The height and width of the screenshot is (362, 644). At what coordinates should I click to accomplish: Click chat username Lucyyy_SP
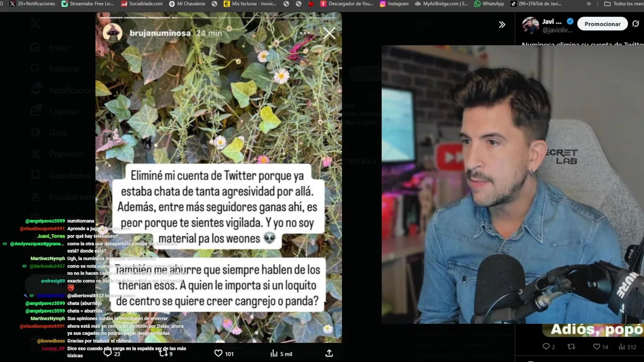[53, 348]
